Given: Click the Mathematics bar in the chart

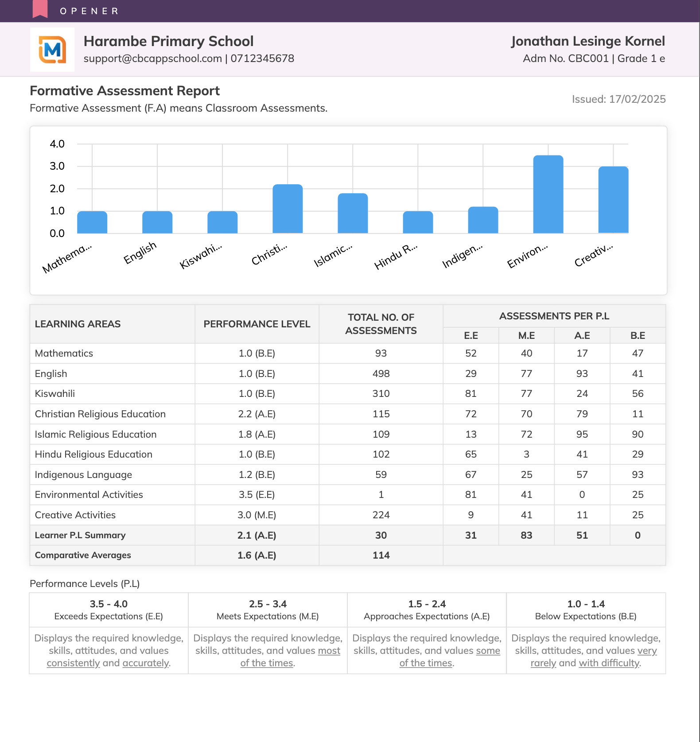Looking at the screenshot, I should tap(92, 222).
